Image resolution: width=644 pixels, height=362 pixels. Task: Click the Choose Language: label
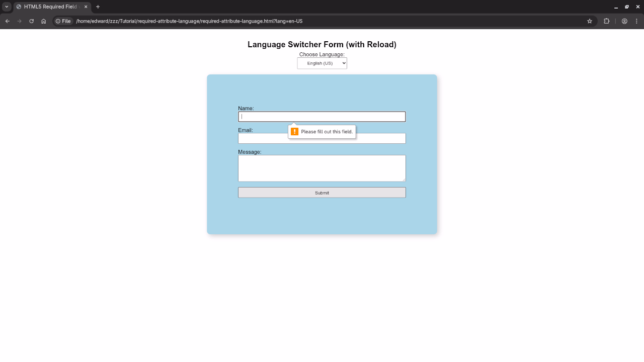click(x=322, y=54)
